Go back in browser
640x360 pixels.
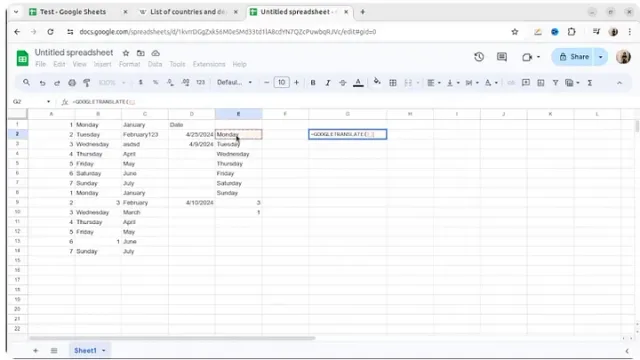[17, 31]
